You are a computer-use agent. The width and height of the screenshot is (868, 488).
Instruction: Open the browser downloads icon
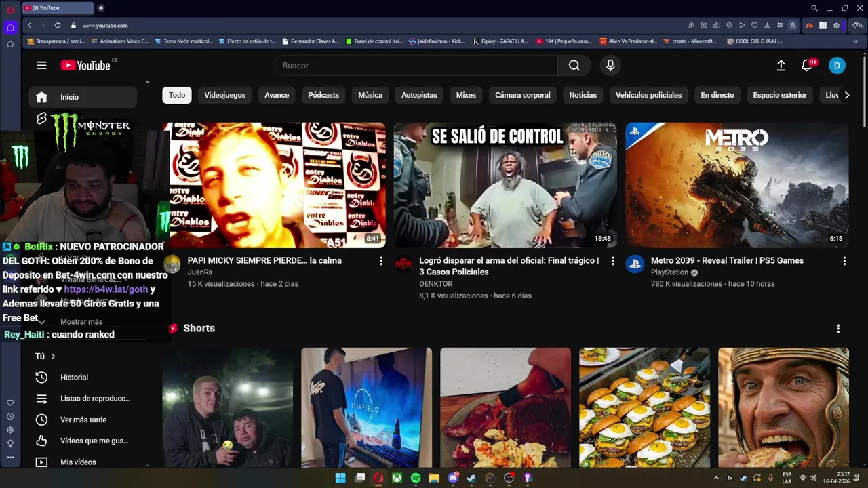(767, 25)
